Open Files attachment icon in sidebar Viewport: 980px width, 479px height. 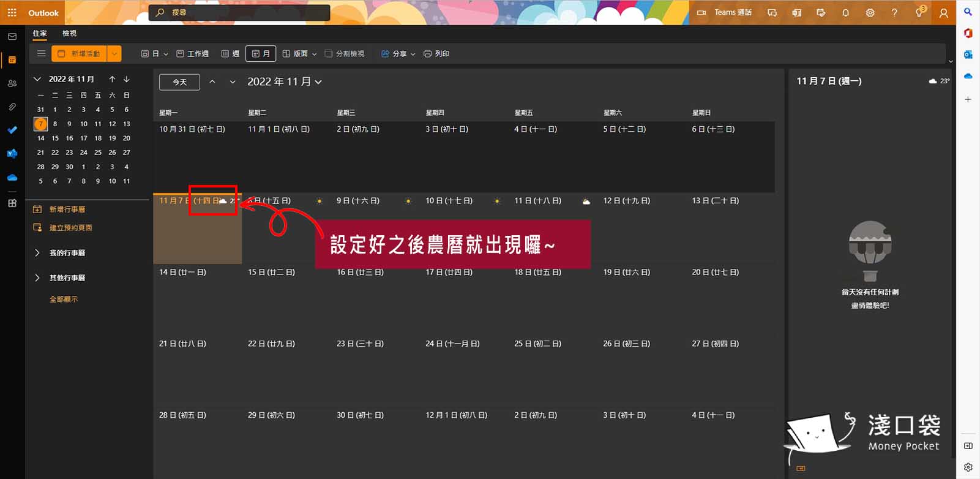coord(12,107)
